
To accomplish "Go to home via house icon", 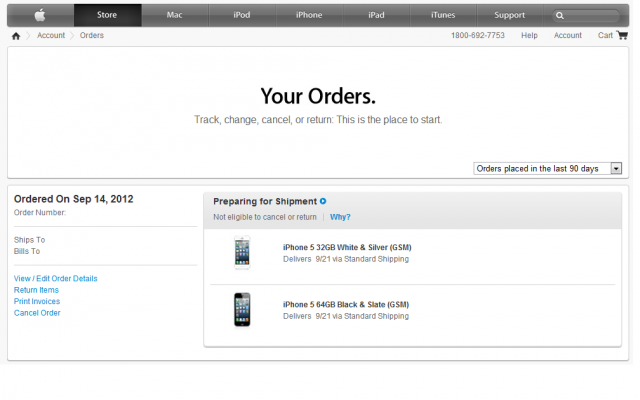I will click(16, 36).
